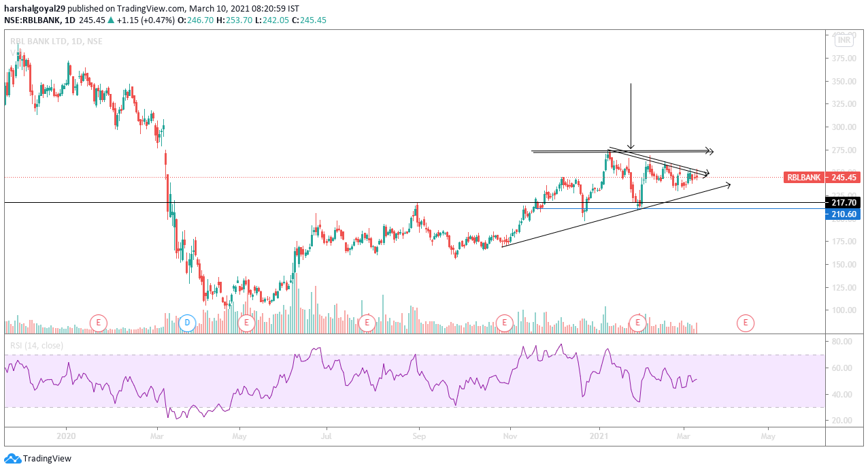The image size is (868, 471).
Task: Click the 350.00 price axis label
Action: 843,82
